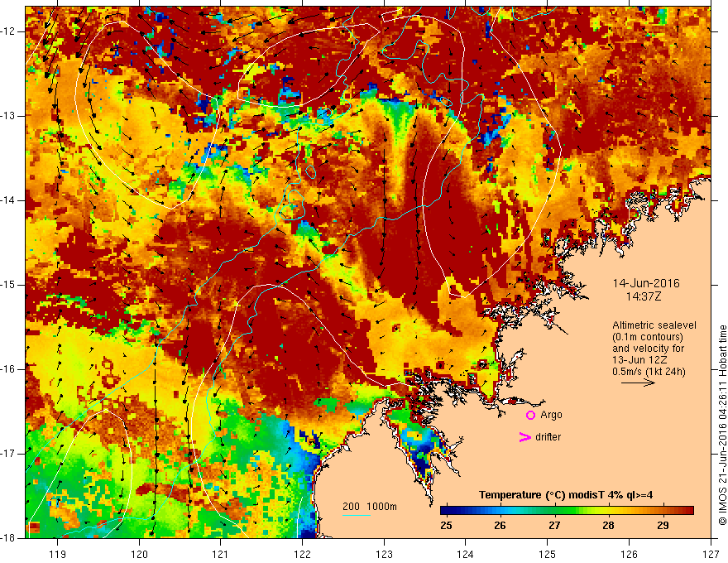Click the IMOS copyright timestamp text
This screenshot has width=728, height=563.
tap(722, 425)
